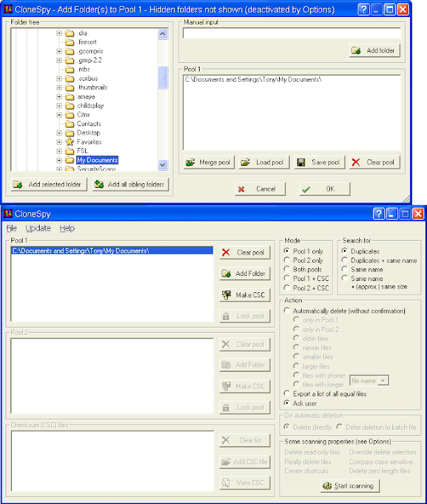This screenshot has height=504, width=427.
Task: Confirm the dialog with OK
Action: [324, 189]
